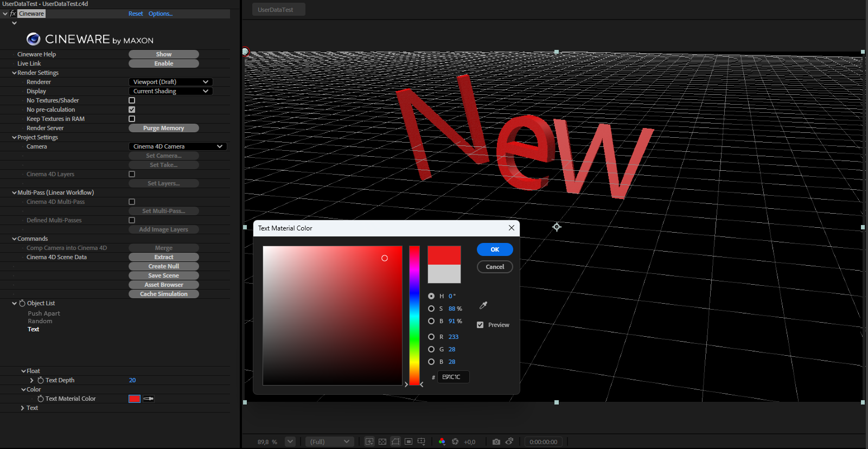Toggle mask and shape path visibility
The height and width of the screenshot is (449, 868).
click(395, 441)
